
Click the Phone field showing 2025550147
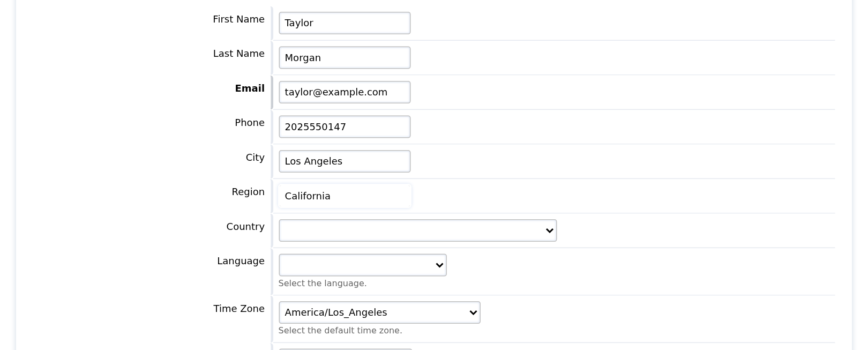coord(345,126)
